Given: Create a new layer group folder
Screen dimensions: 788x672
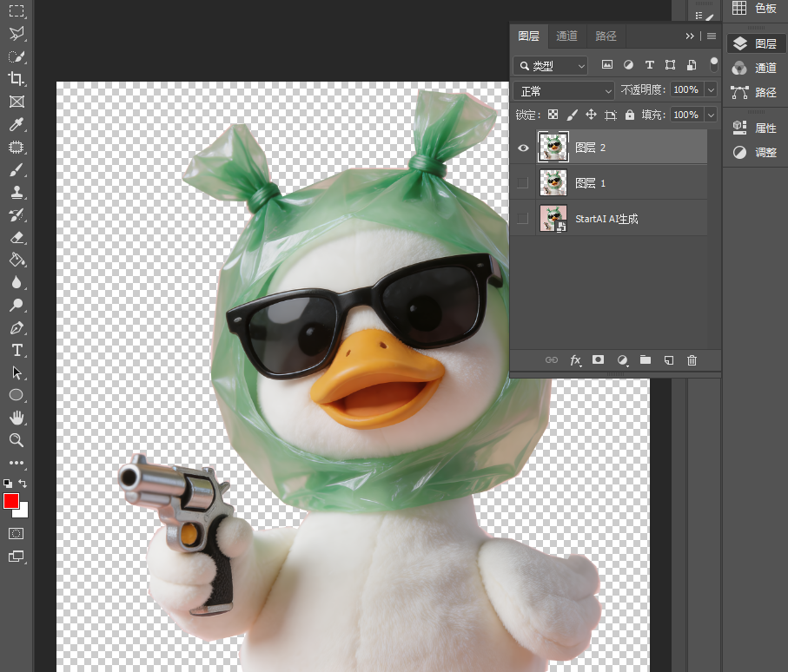Looking at the screenshot, I should 646,359.
